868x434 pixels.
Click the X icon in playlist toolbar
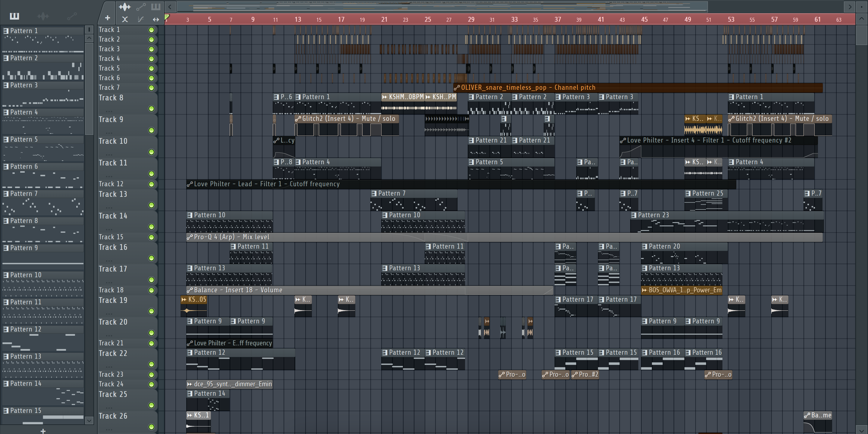click(125, 19)
